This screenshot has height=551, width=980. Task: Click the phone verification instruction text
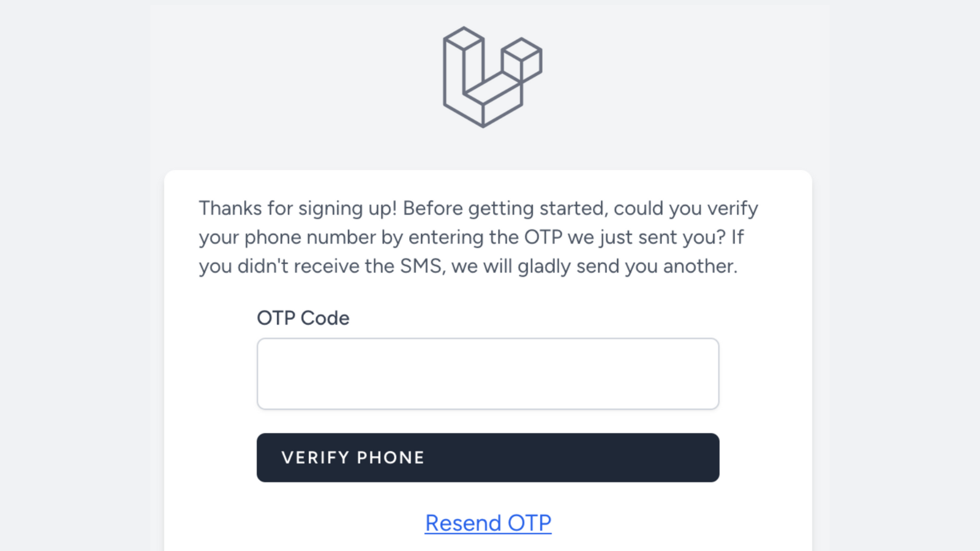coord(478,237)
